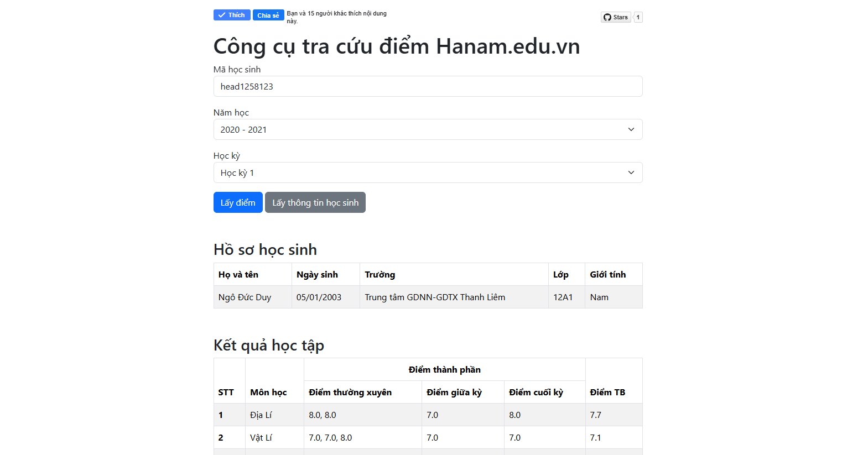The image size is (868, 455).
Task: Click the Mã học sinh input containing head1258123
Action: [x=428, y=86]
